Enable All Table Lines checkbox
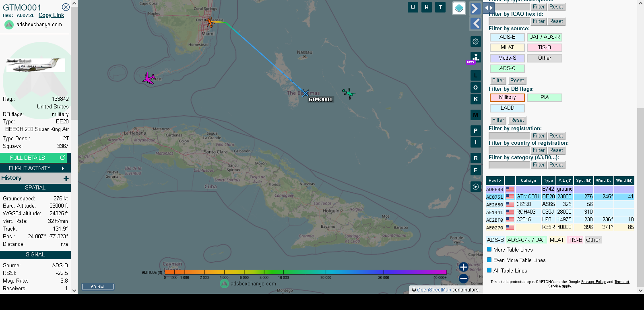This screenshot has width=644, height=310. tap(489, 270)
